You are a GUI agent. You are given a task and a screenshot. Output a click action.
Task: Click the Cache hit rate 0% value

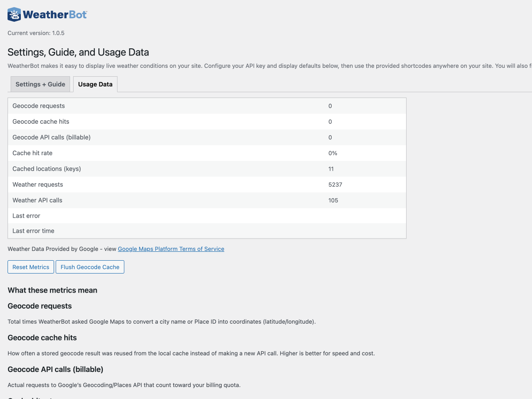click(333, 153)
